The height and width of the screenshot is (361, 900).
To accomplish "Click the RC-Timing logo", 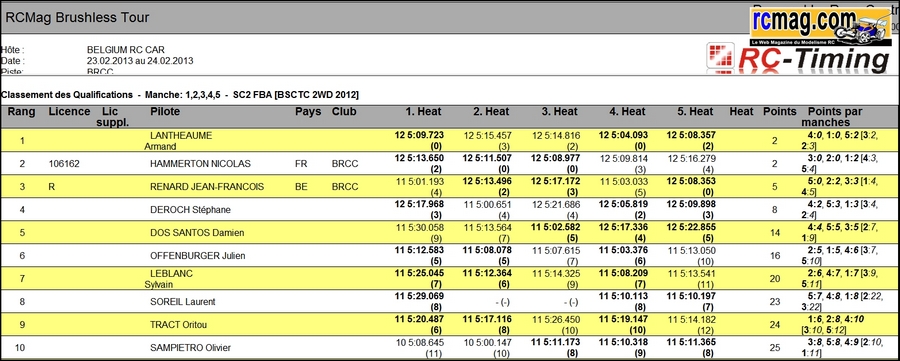I will click(798, 58).
